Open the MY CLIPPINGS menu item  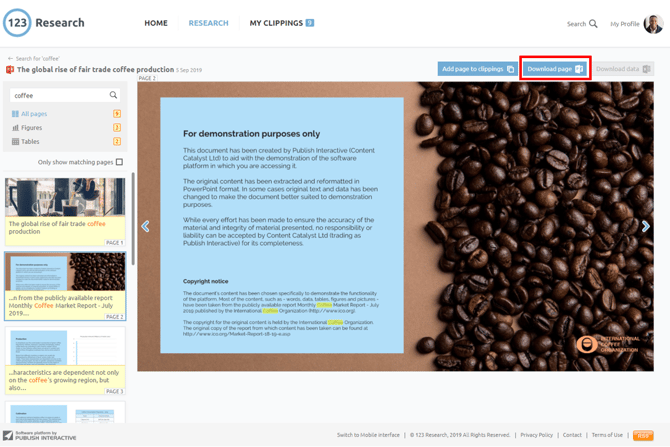click(276, 23)
